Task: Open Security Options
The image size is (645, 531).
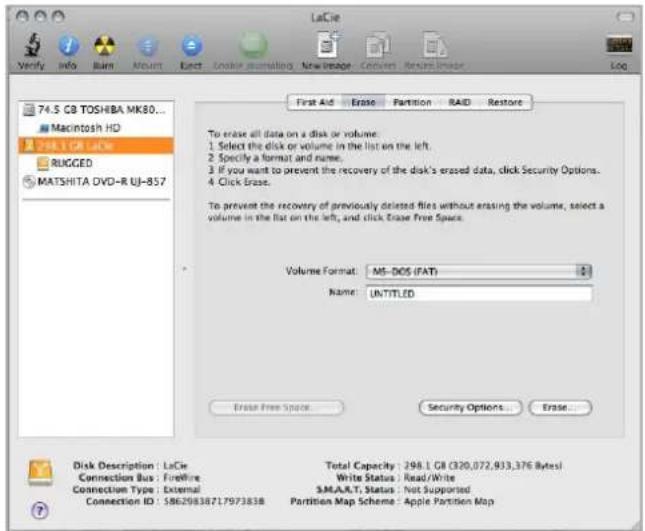Action: (470, 408)
